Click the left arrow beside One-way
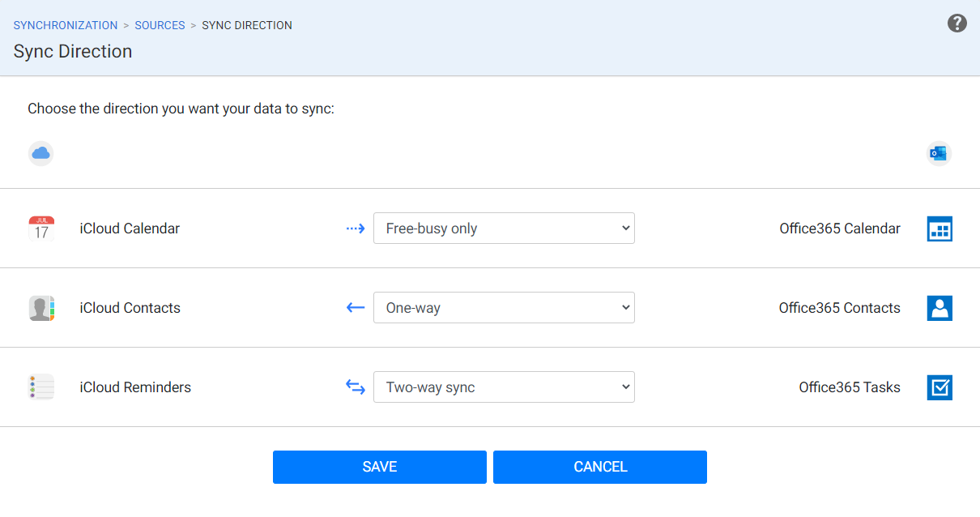This screenshot has width=980, height=517. coord(356,308)
